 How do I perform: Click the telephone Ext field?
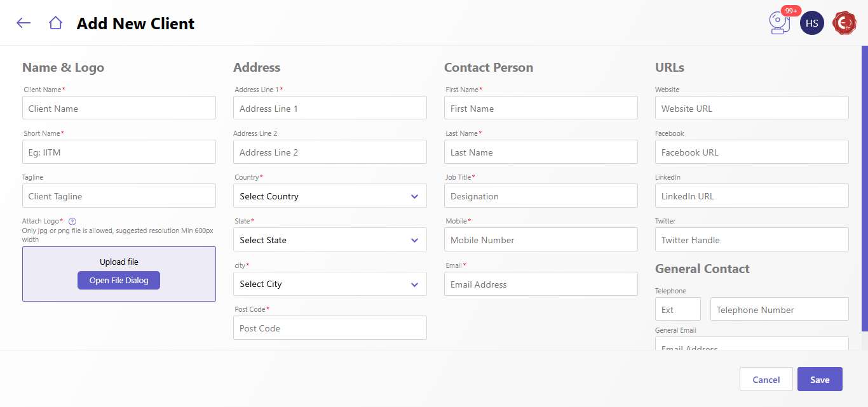pyautogui.click(x=677, y=310)
